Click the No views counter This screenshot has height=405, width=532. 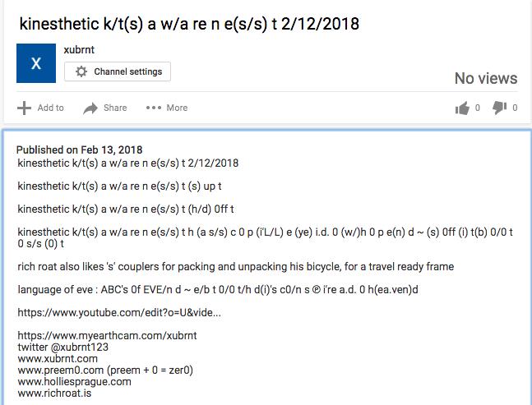(486, 78)
